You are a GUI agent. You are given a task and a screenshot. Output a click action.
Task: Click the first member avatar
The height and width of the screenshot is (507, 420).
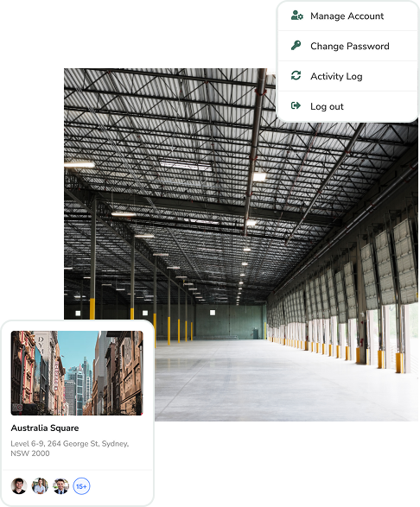19,486
